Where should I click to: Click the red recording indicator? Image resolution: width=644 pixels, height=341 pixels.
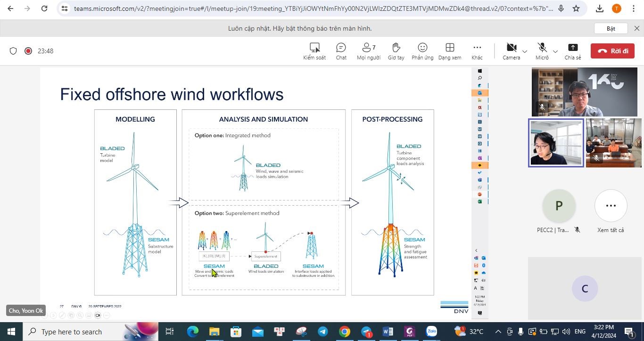click(x=28, y=51)
